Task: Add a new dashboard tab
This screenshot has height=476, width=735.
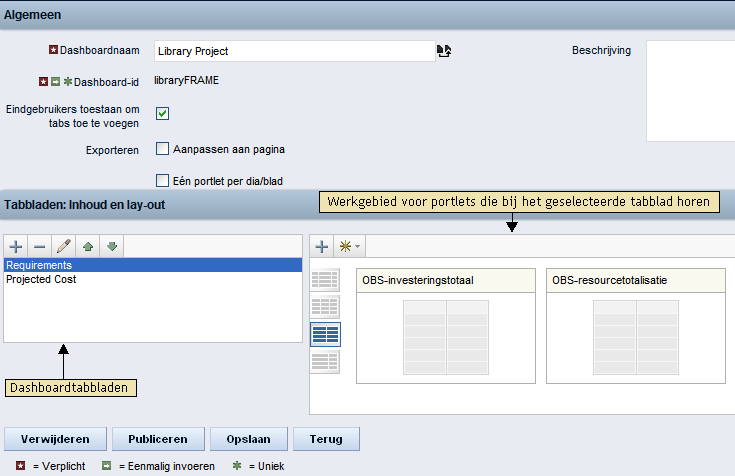Action: 16,246
